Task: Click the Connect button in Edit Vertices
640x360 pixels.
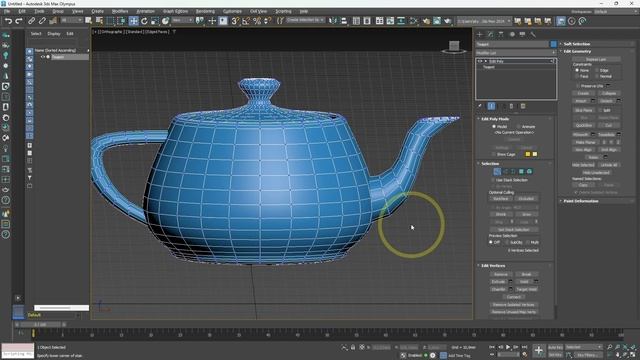Action: click(514, 297)
